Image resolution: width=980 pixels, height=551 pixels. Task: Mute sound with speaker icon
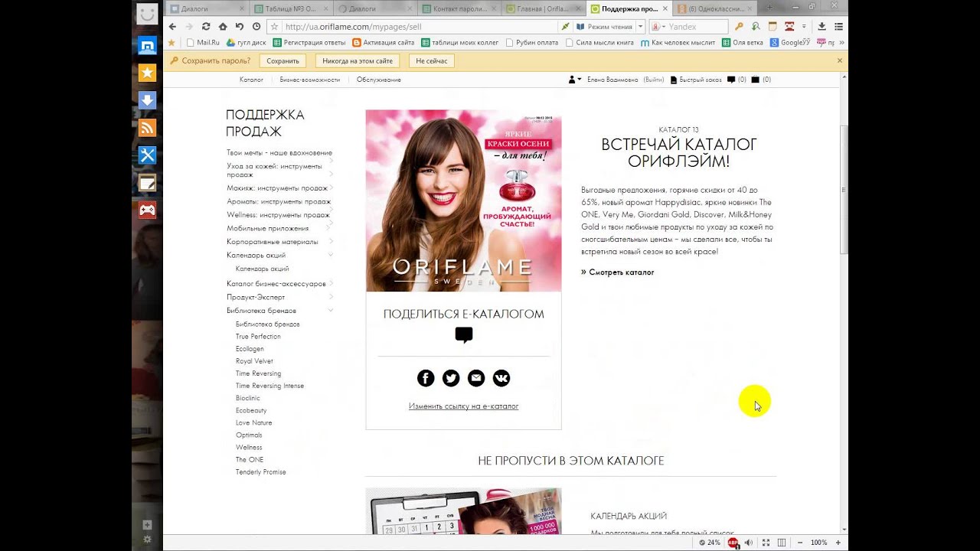click(x=749, y=543)
